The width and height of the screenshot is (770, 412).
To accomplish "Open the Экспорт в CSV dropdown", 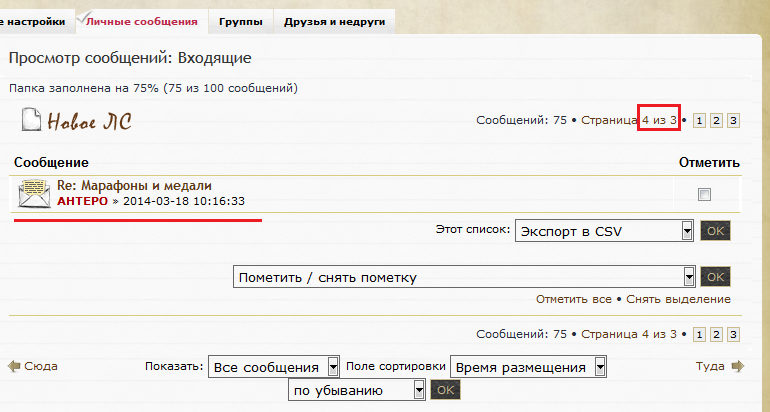I will coord(604,231).
